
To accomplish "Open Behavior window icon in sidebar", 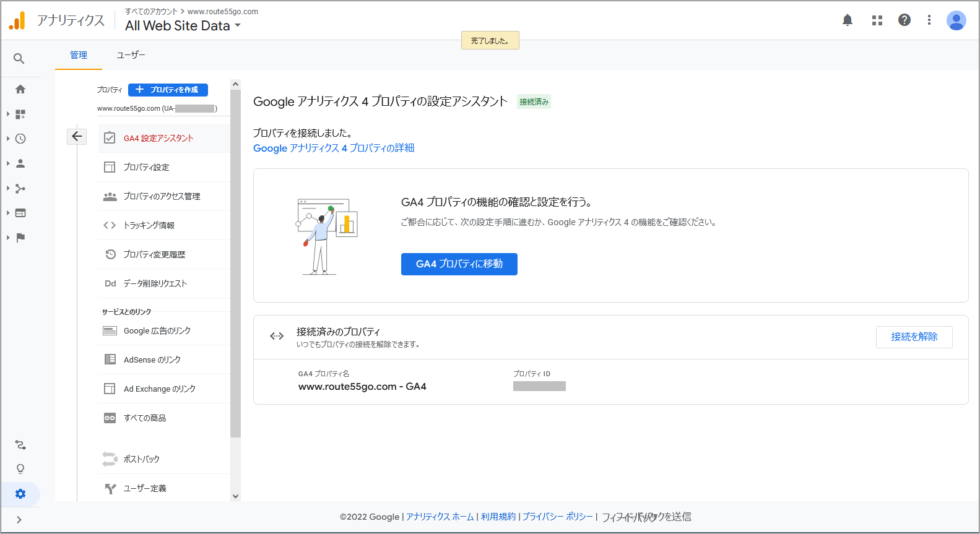I will 20,213.
